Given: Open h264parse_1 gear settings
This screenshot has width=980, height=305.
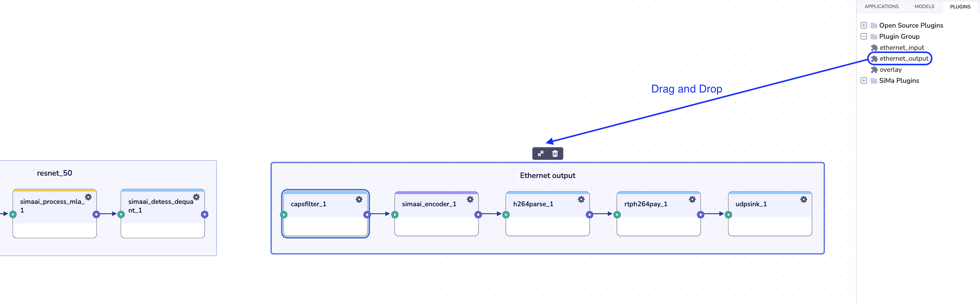Looking at the screenshot, I should (x=581, y=199).
